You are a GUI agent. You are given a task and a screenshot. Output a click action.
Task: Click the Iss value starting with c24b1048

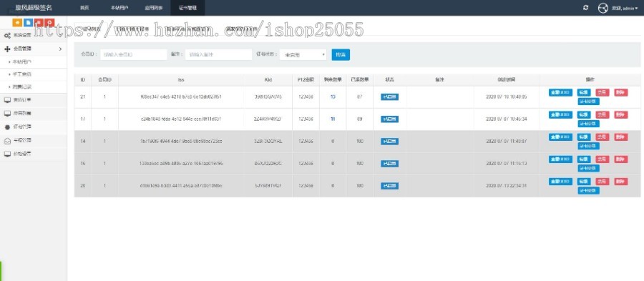181,119
